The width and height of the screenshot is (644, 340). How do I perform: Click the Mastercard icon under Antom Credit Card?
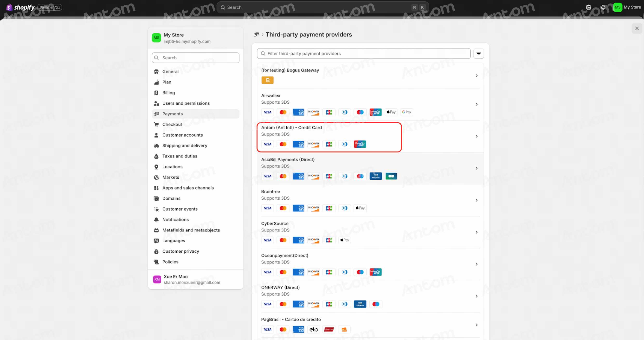point(283,144)
